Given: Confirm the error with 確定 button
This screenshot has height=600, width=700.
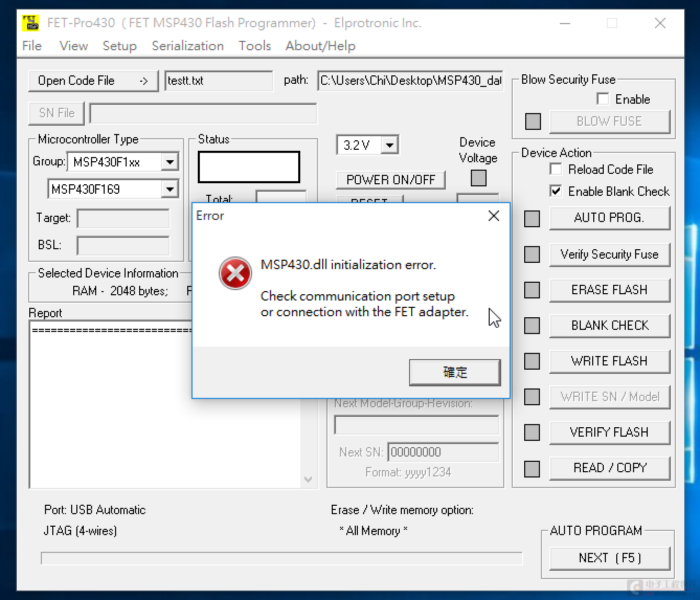Looking at the screenshot, I should (x=455, y=372).
